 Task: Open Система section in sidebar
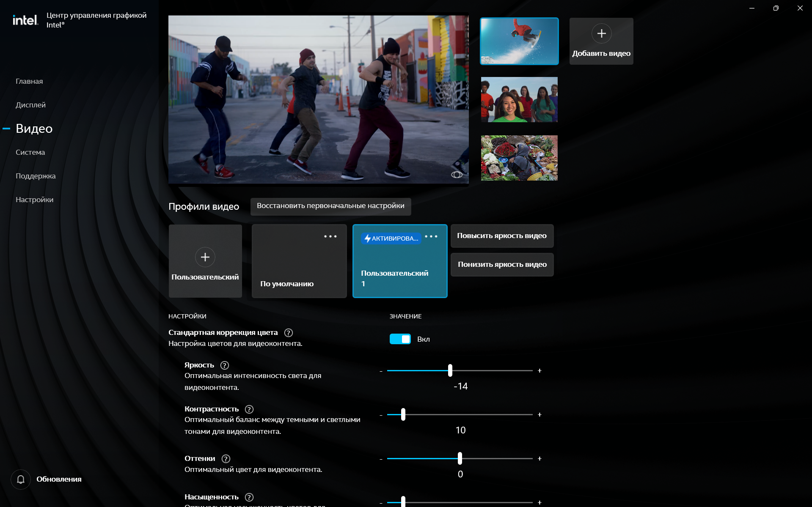click(x=30, y=152)
